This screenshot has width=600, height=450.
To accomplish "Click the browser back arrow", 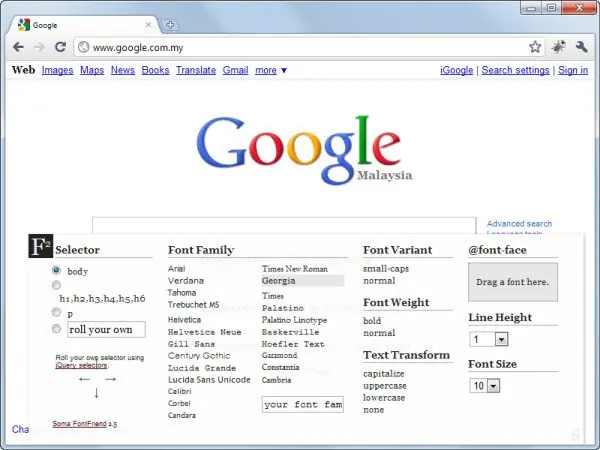I will tap(18, 47).
